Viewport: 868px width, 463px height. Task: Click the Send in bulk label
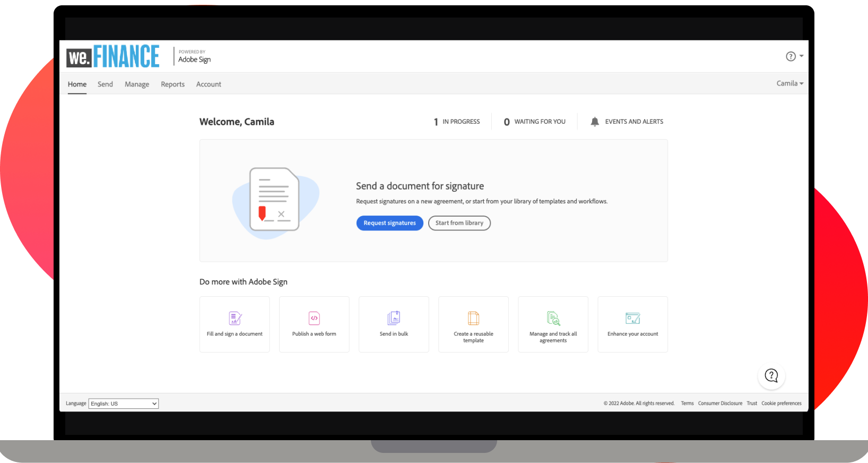(x=394, y=334)
